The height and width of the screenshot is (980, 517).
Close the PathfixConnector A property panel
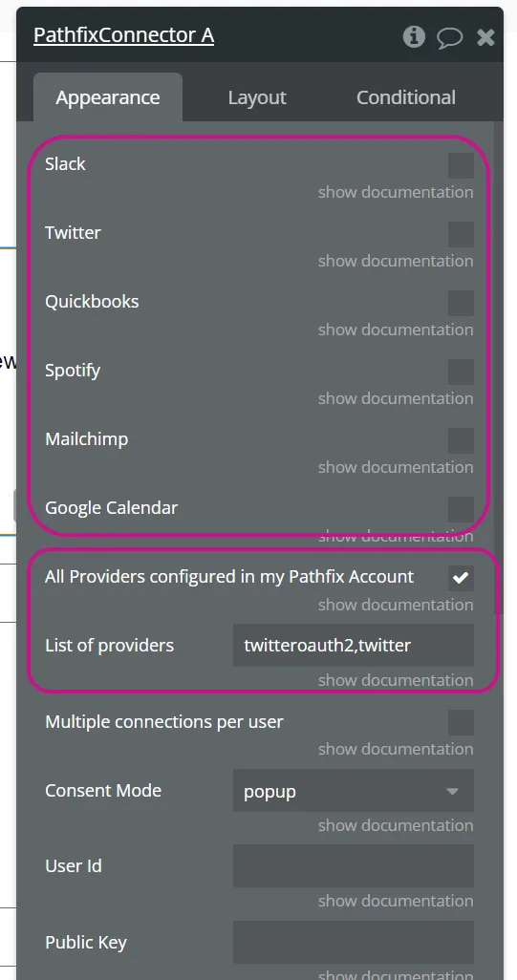tap(485, 37)
